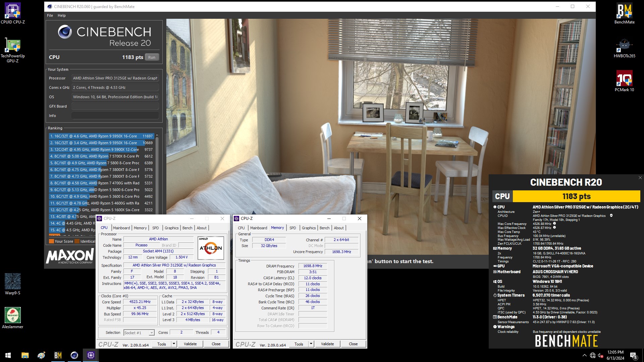Click the muted volume tray icon
The image size is (644, 362).
point(601,355)
